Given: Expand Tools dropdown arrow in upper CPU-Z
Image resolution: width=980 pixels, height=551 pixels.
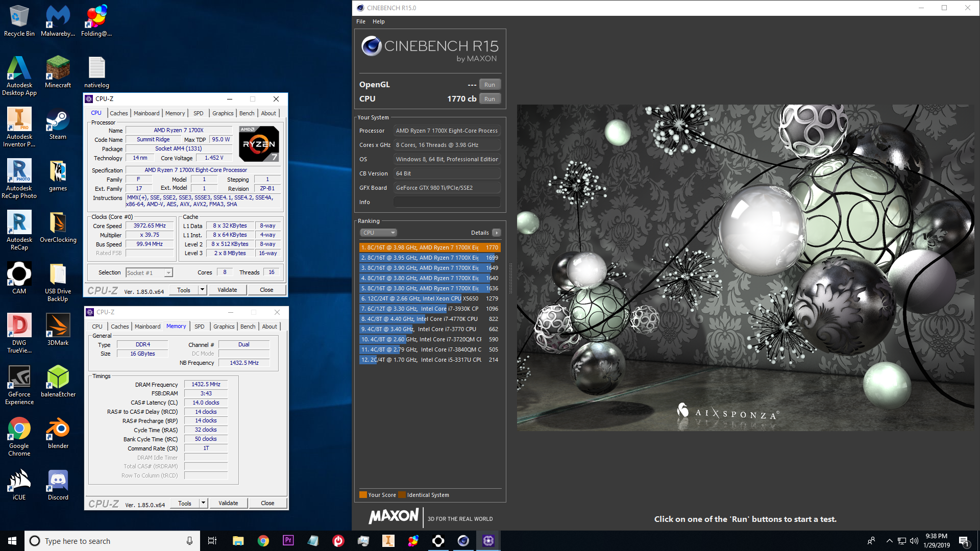Looking at the screenshot, I should coord(202,290).
